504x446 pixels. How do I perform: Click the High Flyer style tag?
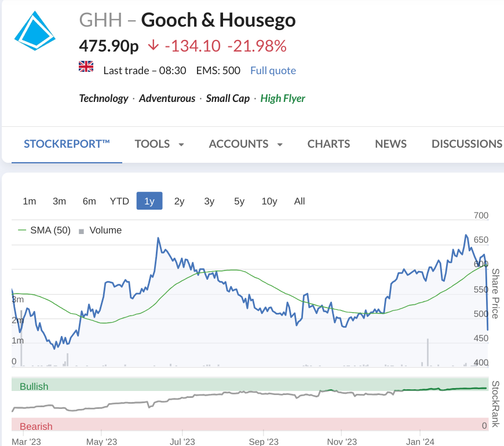[283, 98]
